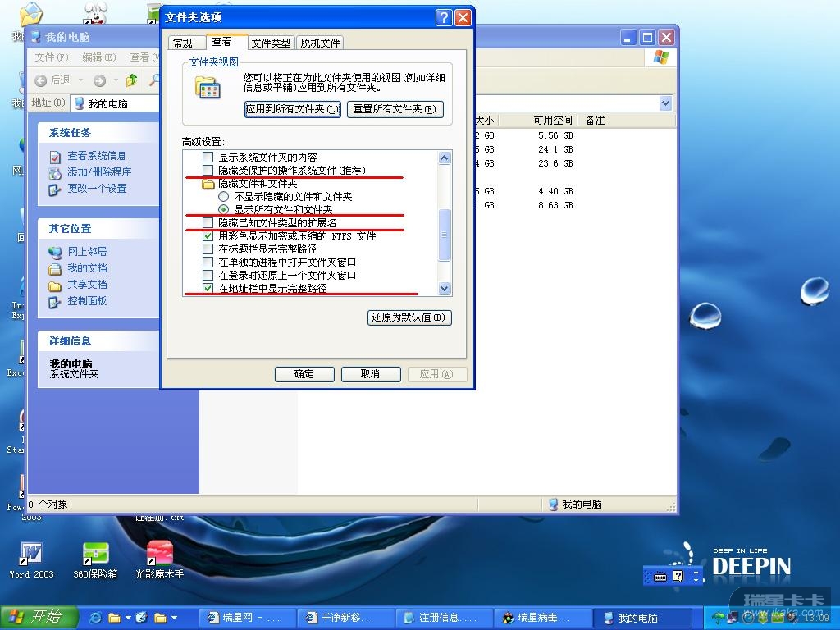Click the Up folder icon in toolbar
The image size is (840, 630).
[132, 80]
